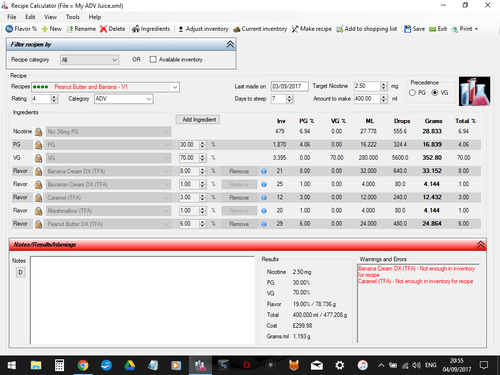Remove Banana Cream DX from recipe
The height and width of the screenshot is (375, 500).
click(239, 171)
